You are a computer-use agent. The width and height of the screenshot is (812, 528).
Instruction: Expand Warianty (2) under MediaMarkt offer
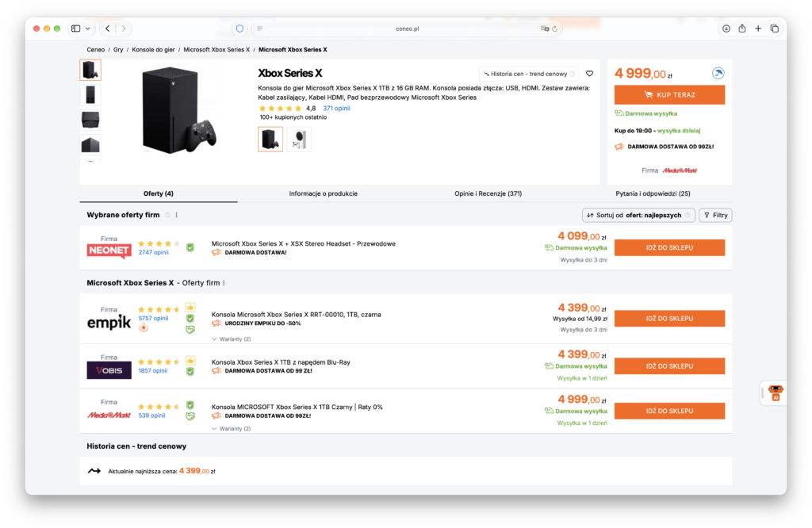[232, 429]
